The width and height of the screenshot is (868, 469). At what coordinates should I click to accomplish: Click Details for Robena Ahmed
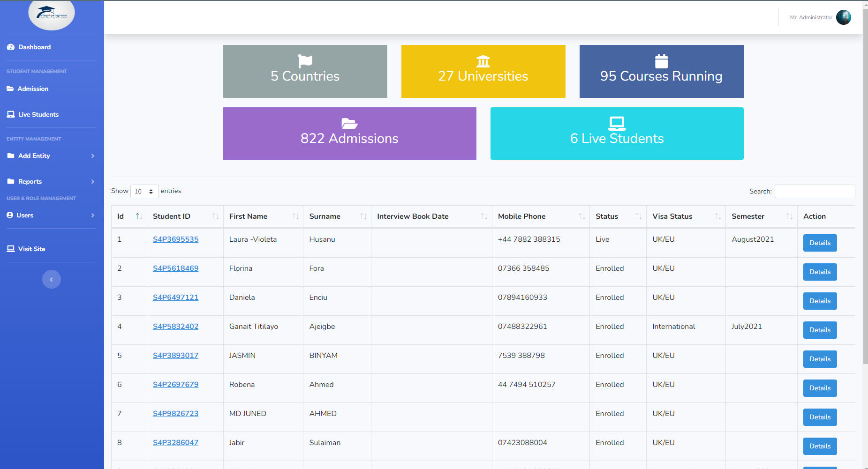(820, 388)
